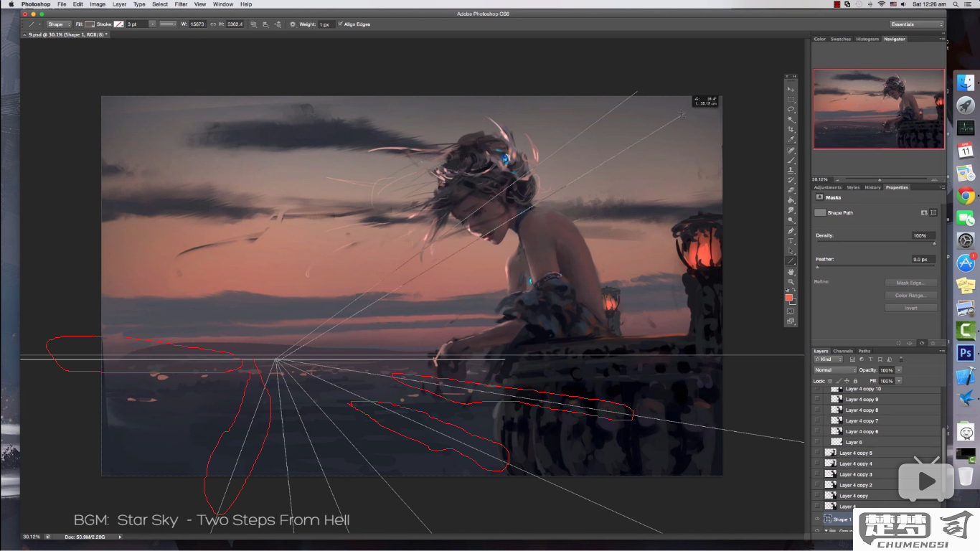The width and height of the screenshot is (980, 551).
Task: Click the Stroke color swatch
Action: (x=119, y=24)
